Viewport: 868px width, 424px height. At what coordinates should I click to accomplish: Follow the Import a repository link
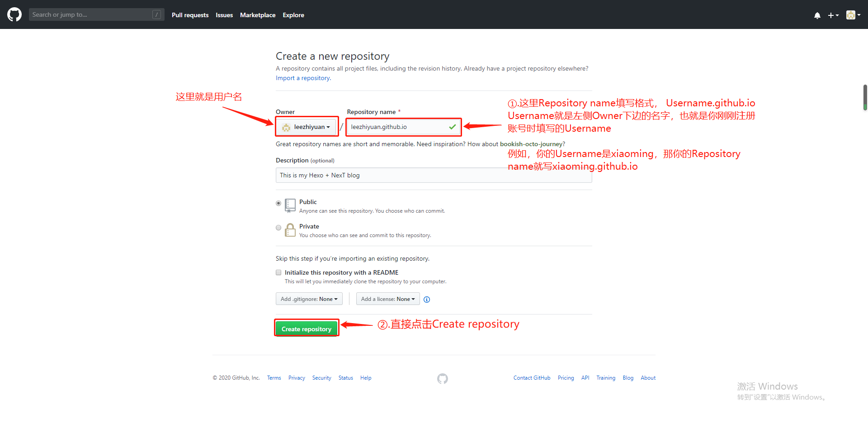pyautogui.click(x=303, y=78)
